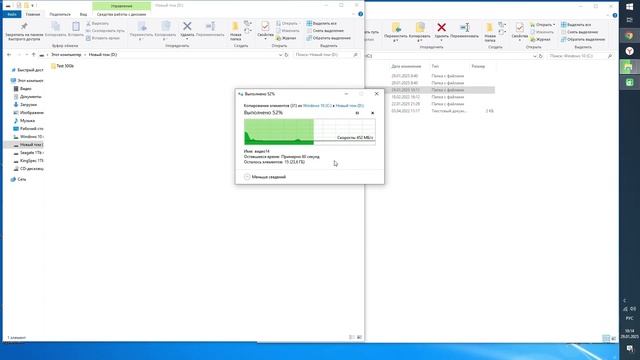
Task: Click "Вставить ярлык" in left window ribbon
Action: [102, 38]
